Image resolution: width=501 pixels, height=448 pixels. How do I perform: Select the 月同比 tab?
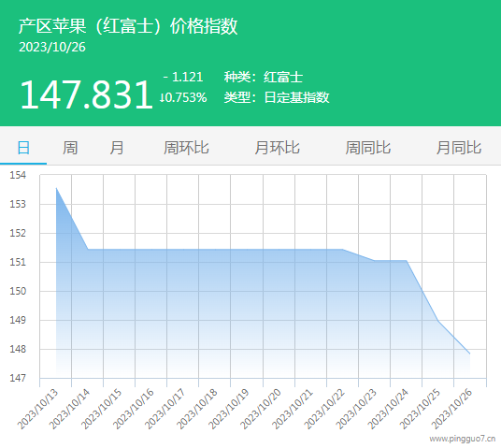[459, 148]
